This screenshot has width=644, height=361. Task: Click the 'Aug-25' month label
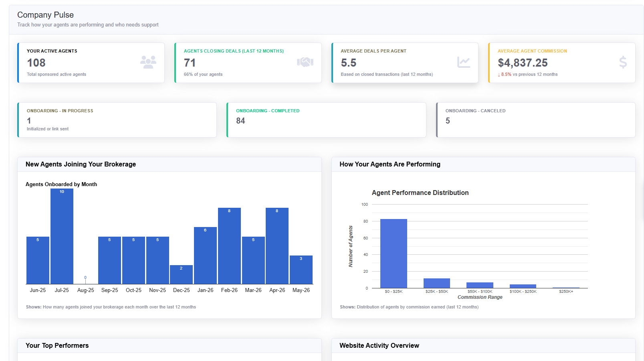coord(85,290)
